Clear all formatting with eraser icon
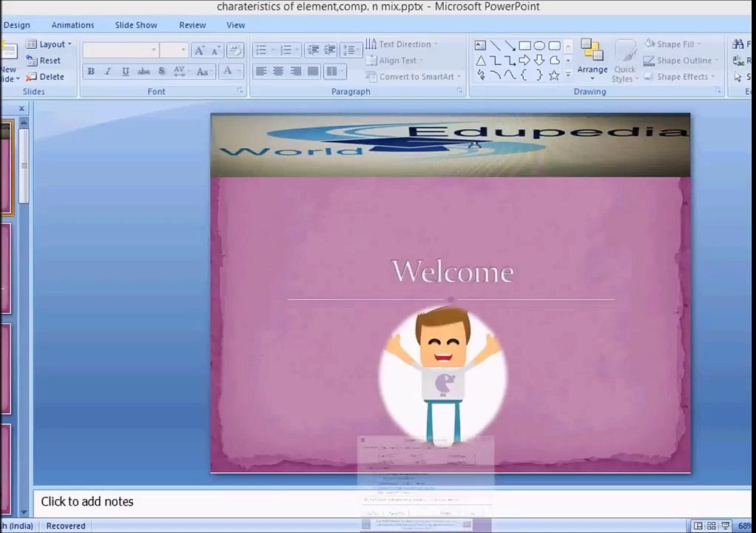 tap(234, 50)
